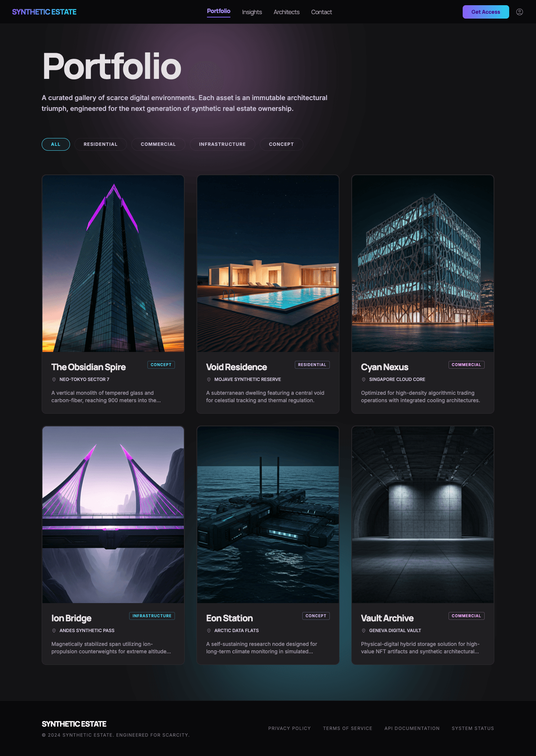This screenshot has width=536, height=756.
Task: Filter portfolio by Commercial
Action: coord(158,144)
